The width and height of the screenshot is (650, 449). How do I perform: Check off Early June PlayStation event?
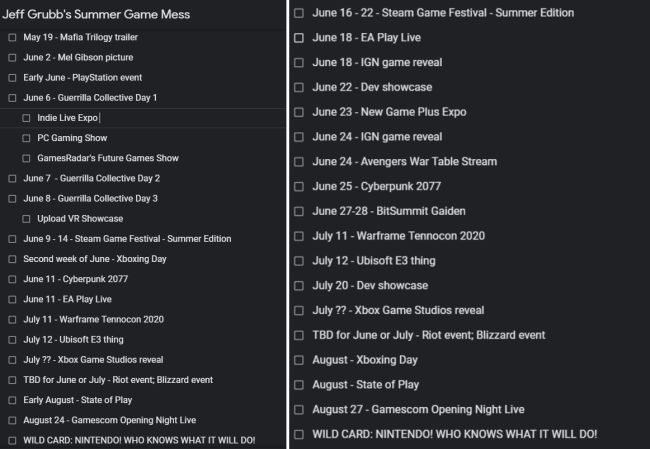tap(12, 78)
